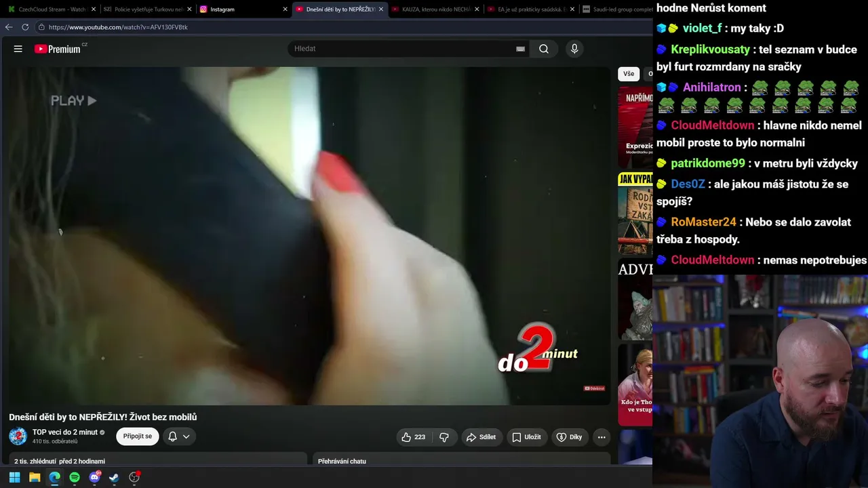Open Steam from the taskbar
This screenshot has height=488, width=868.
(x=114, y=477)
